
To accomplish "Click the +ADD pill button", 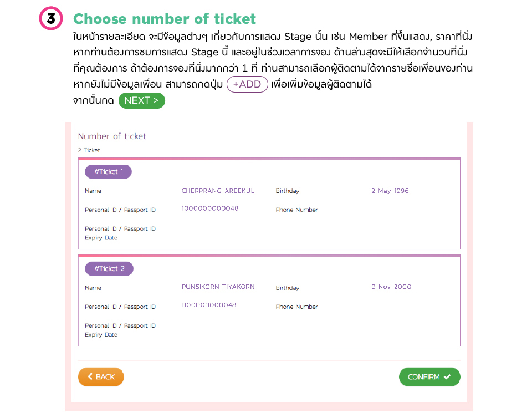I will 247,85.
